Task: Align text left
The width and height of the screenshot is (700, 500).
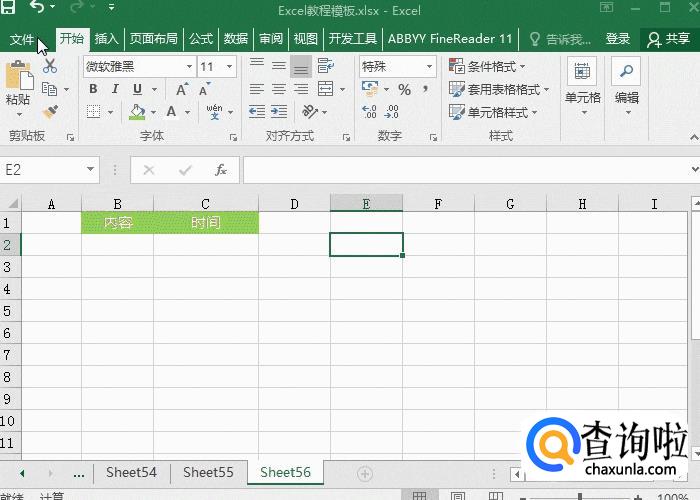Action: 257,89
